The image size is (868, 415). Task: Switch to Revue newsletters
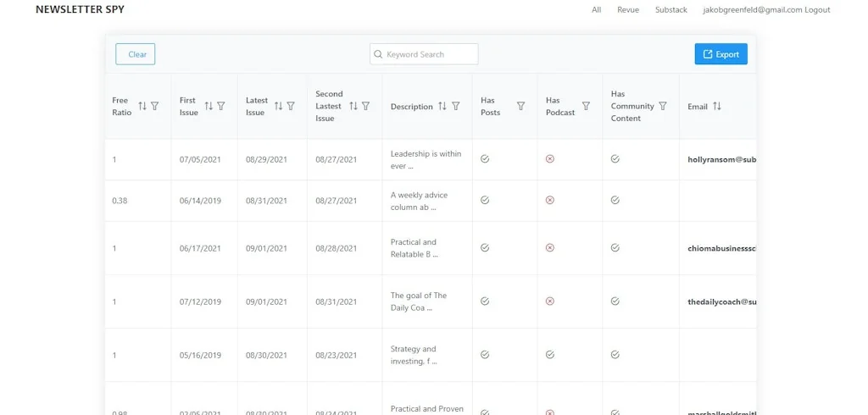coord(628,10)
